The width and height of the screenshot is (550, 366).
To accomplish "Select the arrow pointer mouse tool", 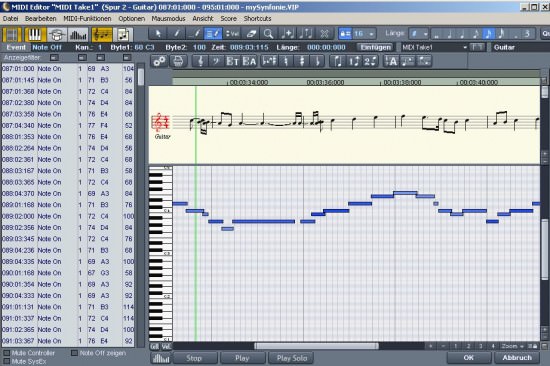I will [158, 34].
